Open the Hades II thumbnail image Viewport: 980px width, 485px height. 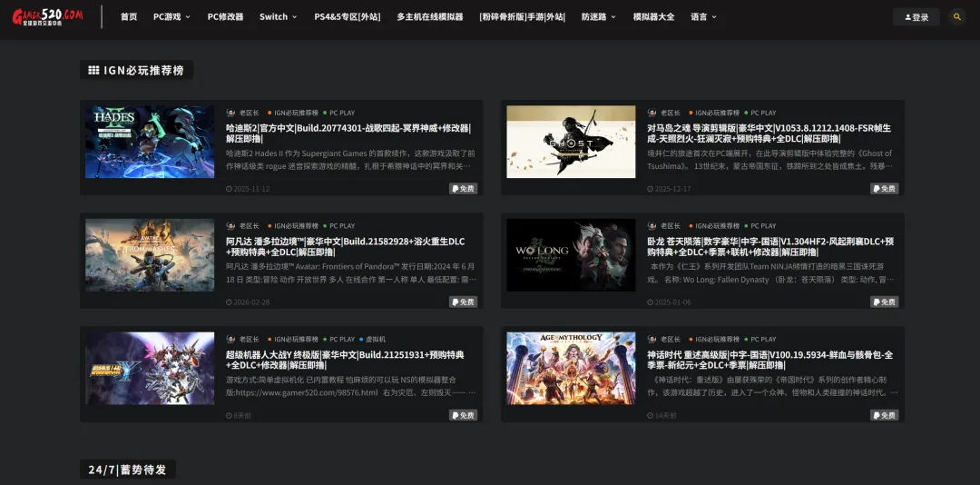click(x=150, y=142)
